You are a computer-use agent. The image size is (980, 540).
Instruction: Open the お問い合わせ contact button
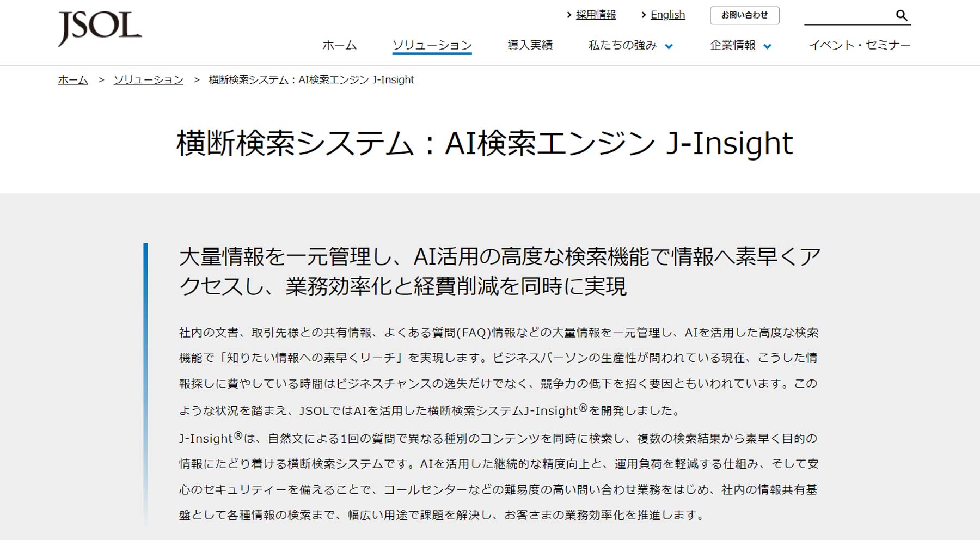pos(744,15)
